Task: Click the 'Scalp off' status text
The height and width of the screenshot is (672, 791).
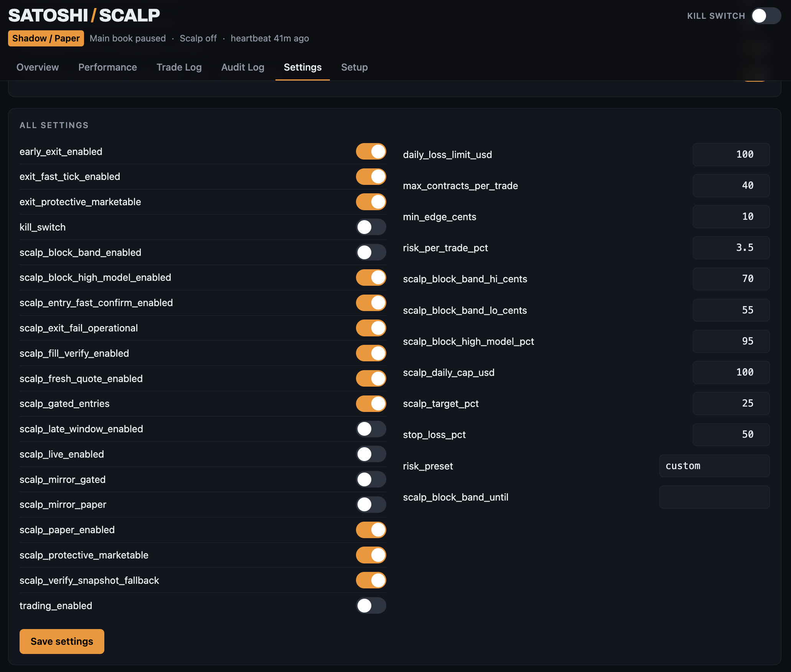Action: [198, 38]
